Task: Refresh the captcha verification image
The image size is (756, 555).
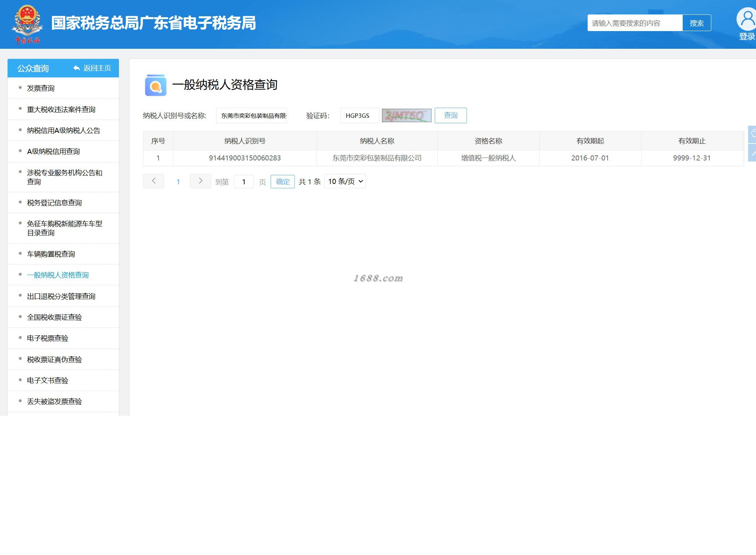Action: pyautogui.click(x=407, y=116)
